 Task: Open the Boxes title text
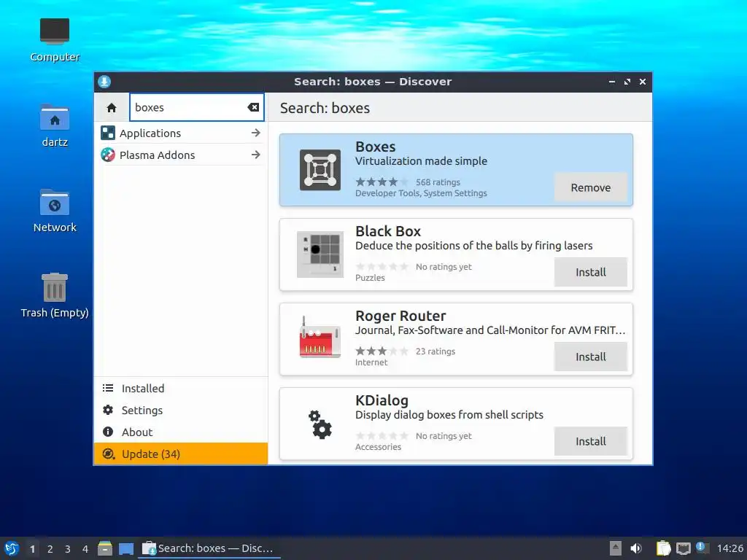tap(376, 147)
